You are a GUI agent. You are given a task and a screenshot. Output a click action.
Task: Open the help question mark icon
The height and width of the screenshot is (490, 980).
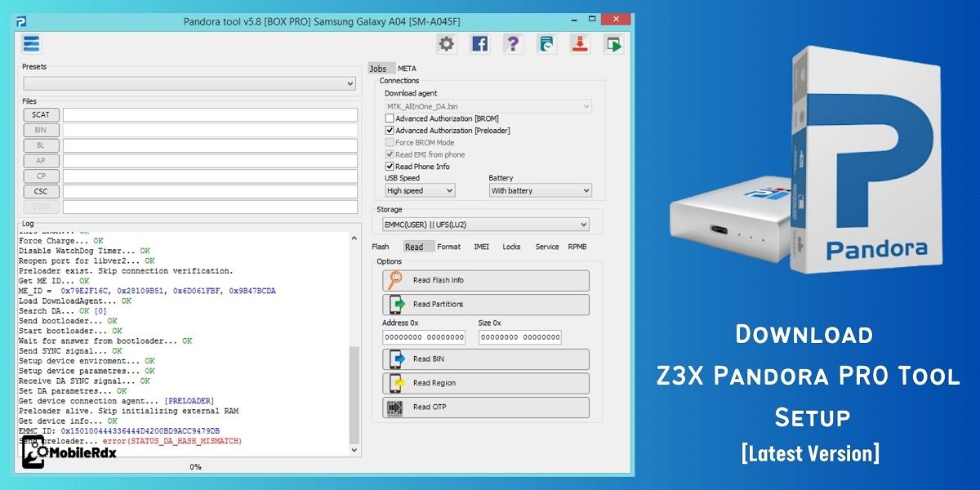(x=513, y=44)
